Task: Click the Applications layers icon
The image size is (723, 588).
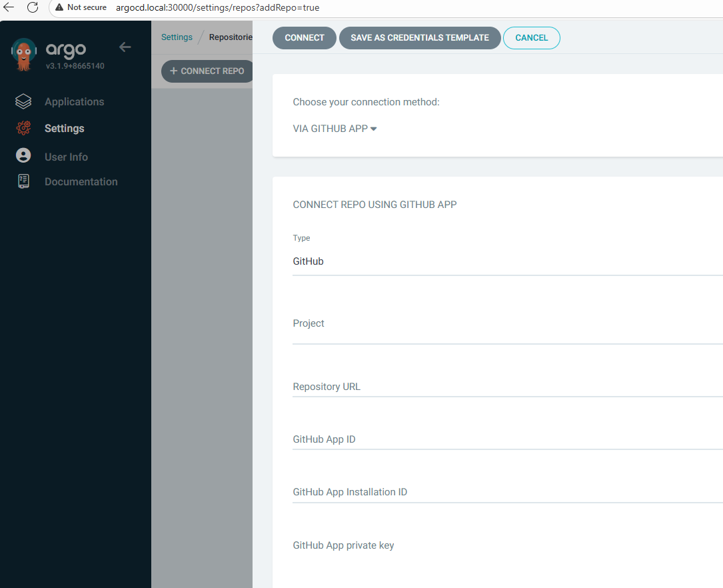Action: (x=23, y=101)
